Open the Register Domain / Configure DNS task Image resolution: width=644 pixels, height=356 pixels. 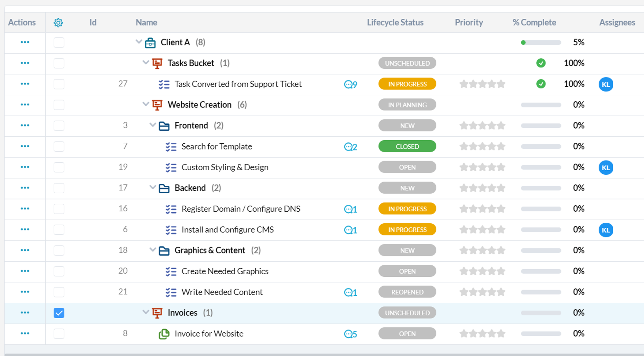(x=241, y=209)
